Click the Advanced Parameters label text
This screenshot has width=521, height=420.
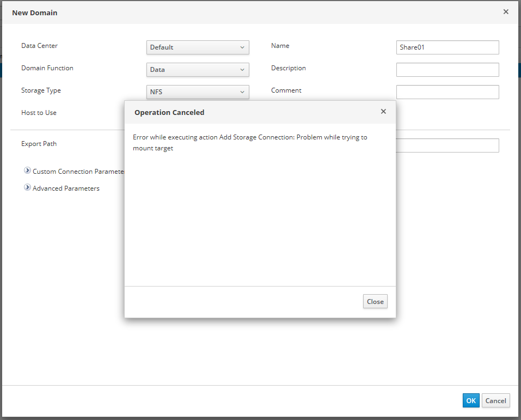pos(66,188)
